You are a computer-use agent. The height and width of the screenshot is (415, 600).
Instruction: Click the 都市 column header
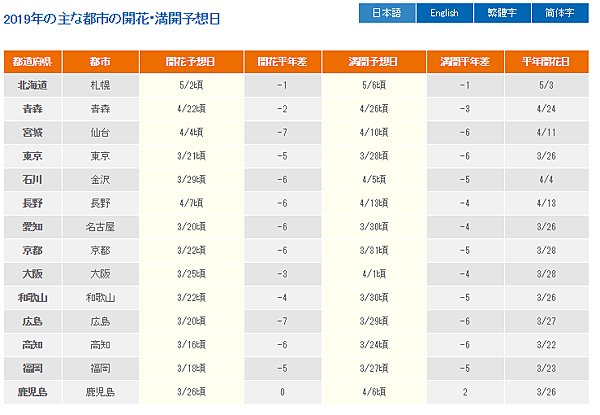coord(101,62)
